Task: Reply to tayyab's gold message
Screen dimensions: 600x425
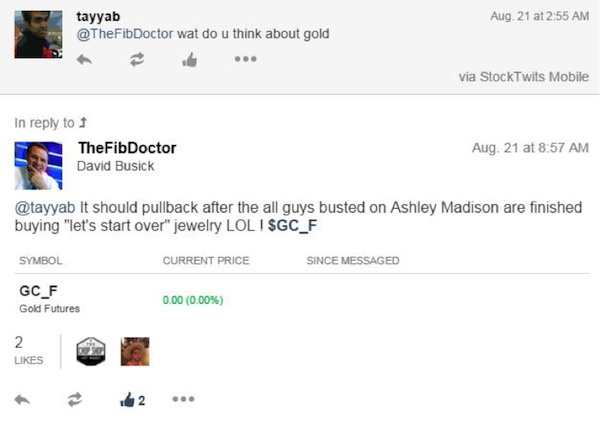Action: tap(84, 60)
